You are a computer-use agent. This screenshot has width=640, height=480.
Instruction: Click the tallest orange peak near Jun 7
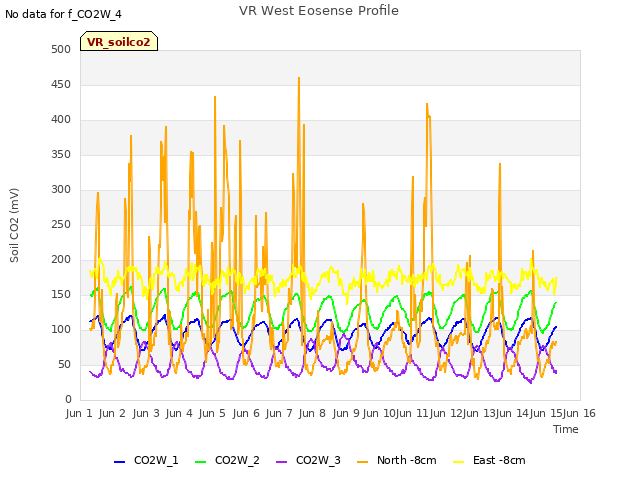tap(299, 78)
